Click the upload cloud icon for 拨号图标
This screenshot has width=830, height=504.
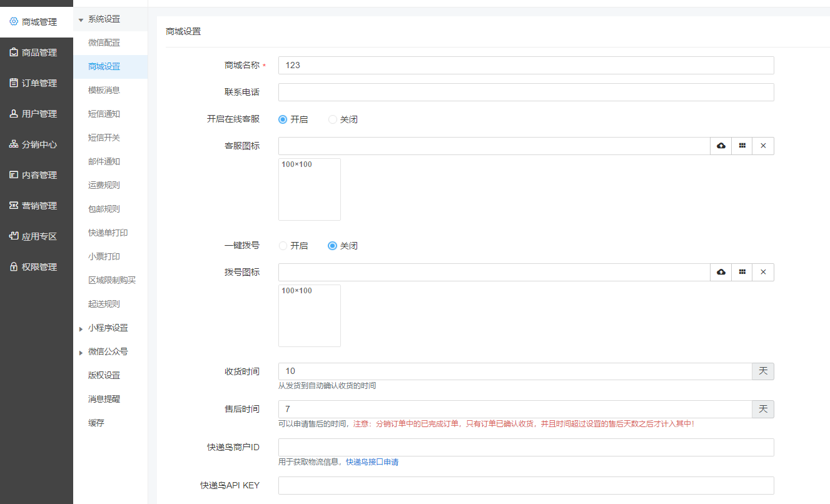click(721, 272)
